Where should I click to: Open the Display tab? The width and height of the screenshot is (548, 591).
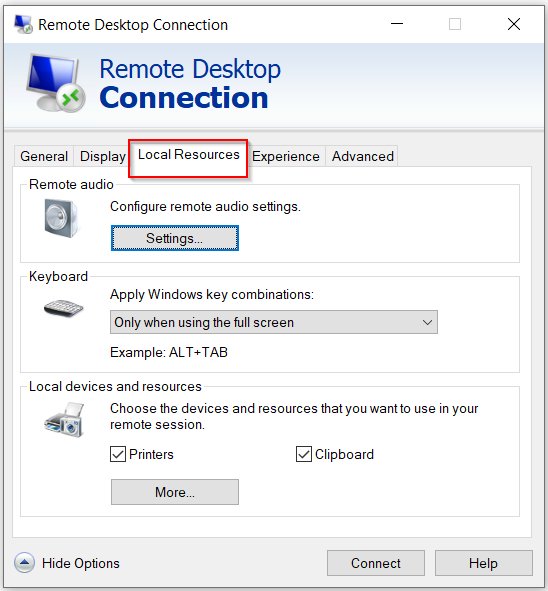(x=103, y=156)
